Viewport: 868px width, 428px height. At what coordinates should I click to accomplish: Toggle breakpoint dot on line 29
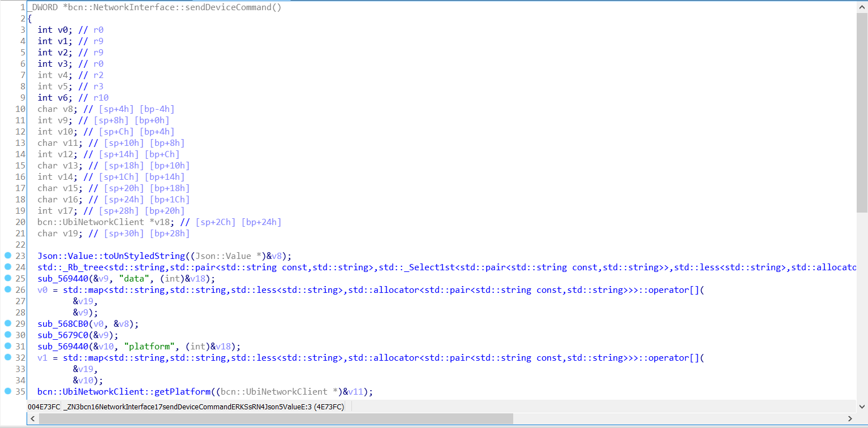click(8, 323)
